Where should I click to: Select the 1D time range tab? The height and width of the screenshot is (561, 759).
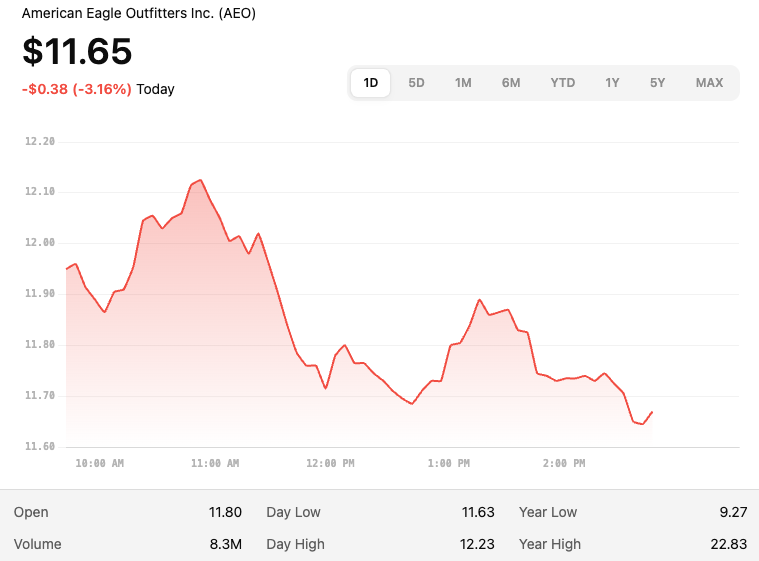(370, 83)
